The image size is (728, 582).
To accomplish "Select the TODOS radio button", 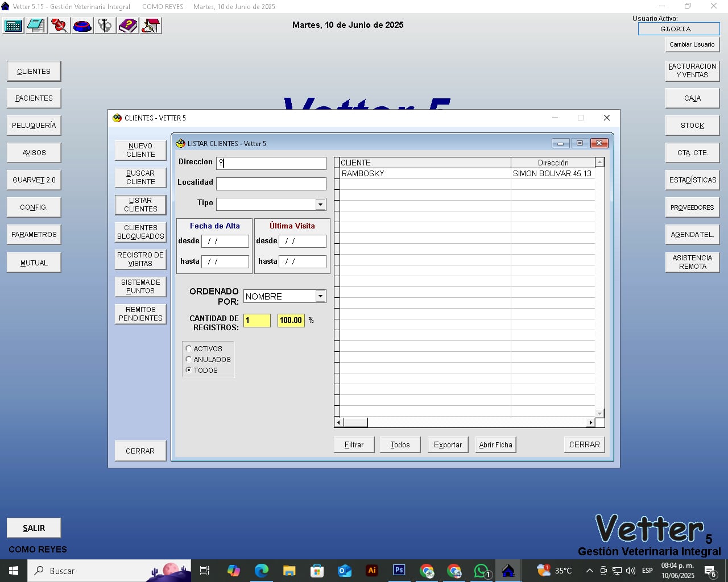I will [x=189, y=370].
